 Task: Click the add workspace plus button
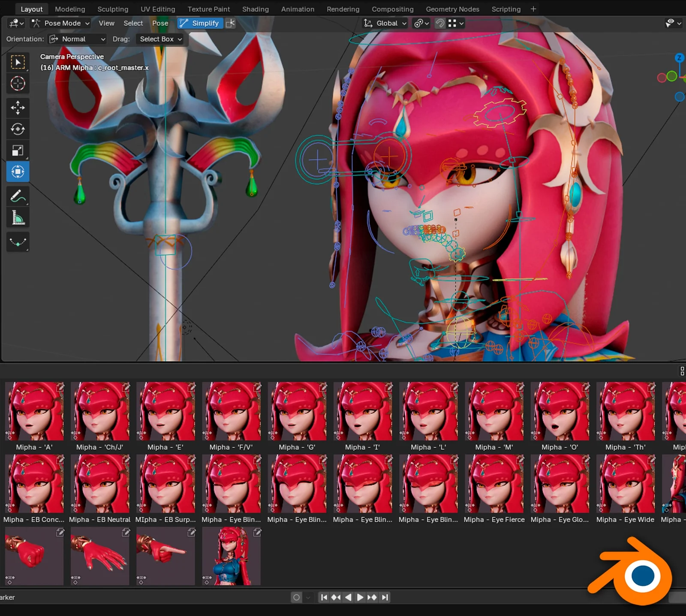(x=533, y=9)
